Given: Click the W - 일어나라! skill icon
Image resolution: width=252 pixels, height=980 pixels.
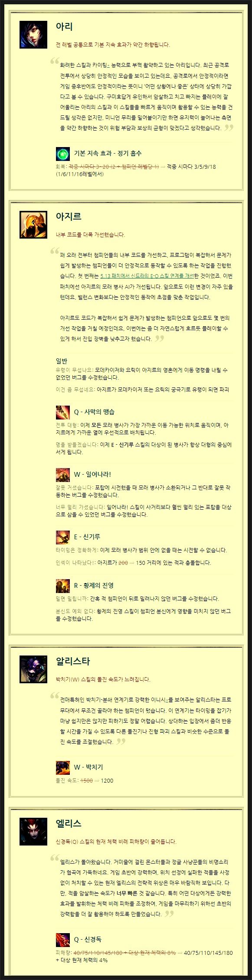Looking at the screenshot, I should tap(63, 475).
